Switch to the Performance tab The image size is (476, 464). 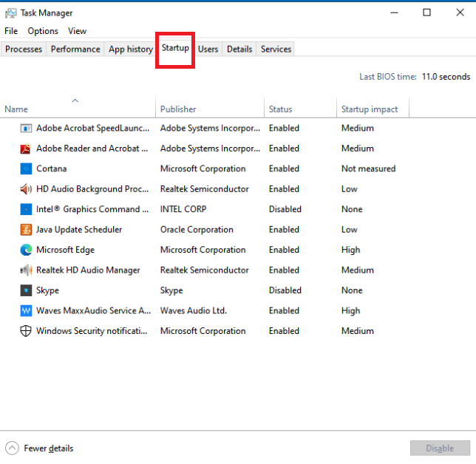(x=75, y=50)
